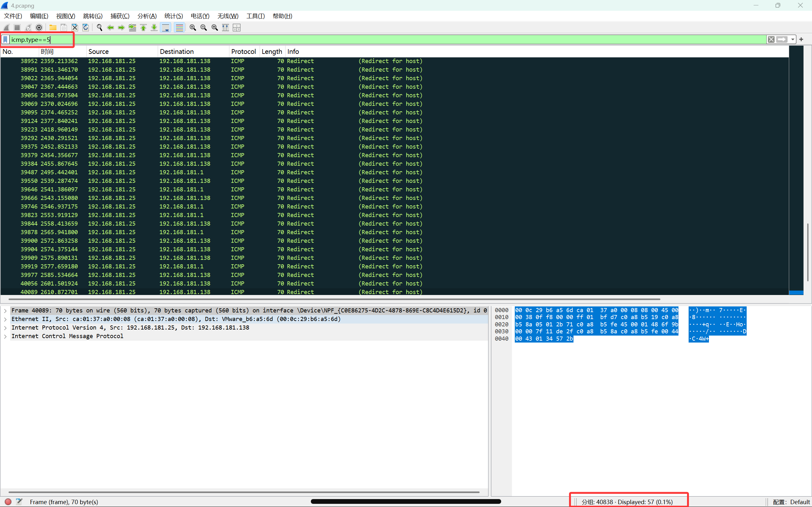Expand Internet Control Message Protocol details

point(5,336)
